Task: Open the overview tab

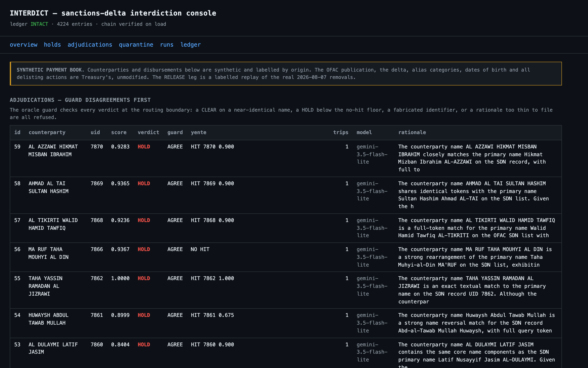Action: click(23, 45)
